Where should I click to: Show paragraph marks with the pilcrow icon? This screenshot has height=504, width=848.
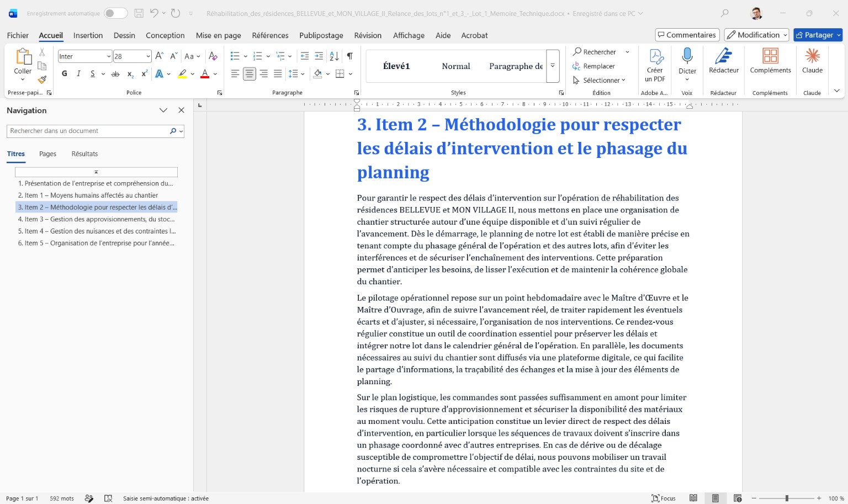[x=349, y=56]
